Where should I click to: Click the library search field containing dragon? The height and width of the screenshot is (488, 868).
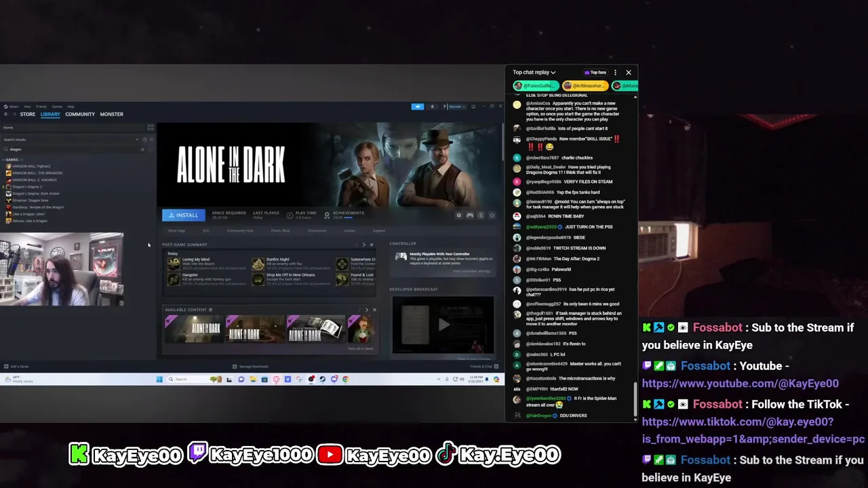click(73, 149)
